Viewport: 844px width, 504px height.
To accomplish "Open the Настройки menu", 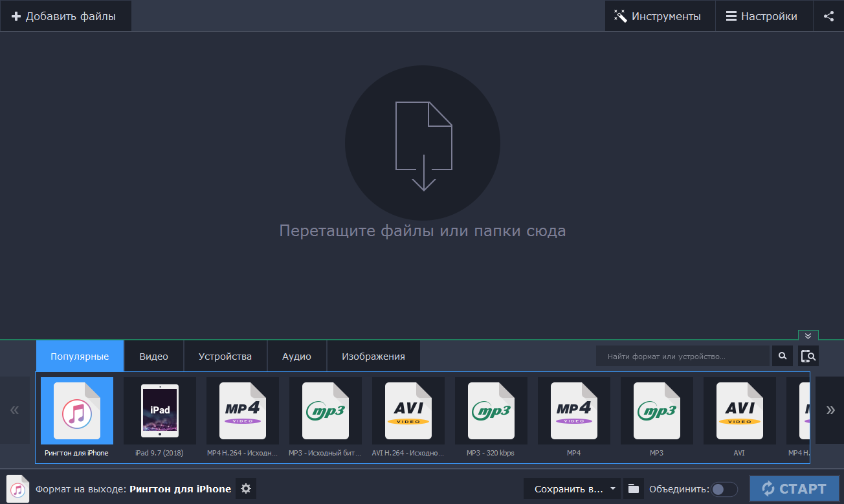I will coord(761,16).
